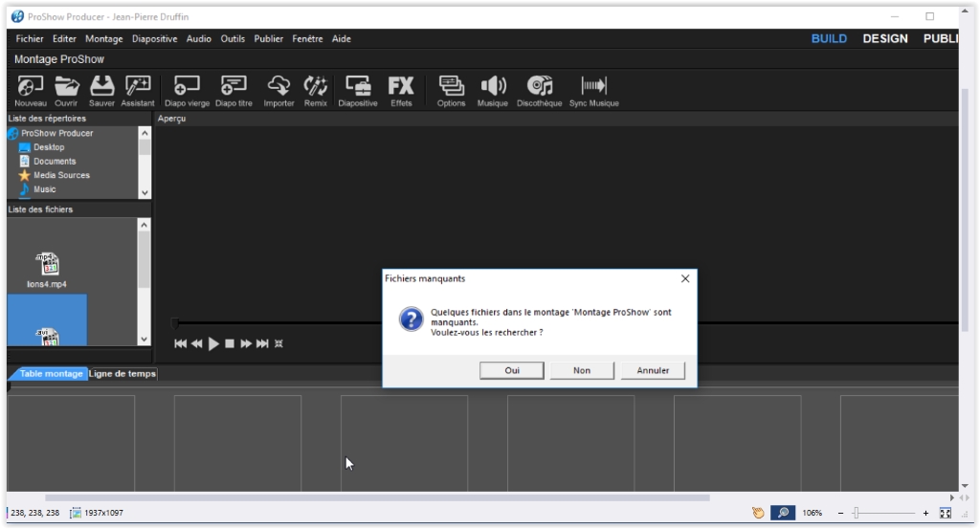Click up arrow of file list scrollbar
The height and width of the screenshot is (529, 980).
pos(144,225)
